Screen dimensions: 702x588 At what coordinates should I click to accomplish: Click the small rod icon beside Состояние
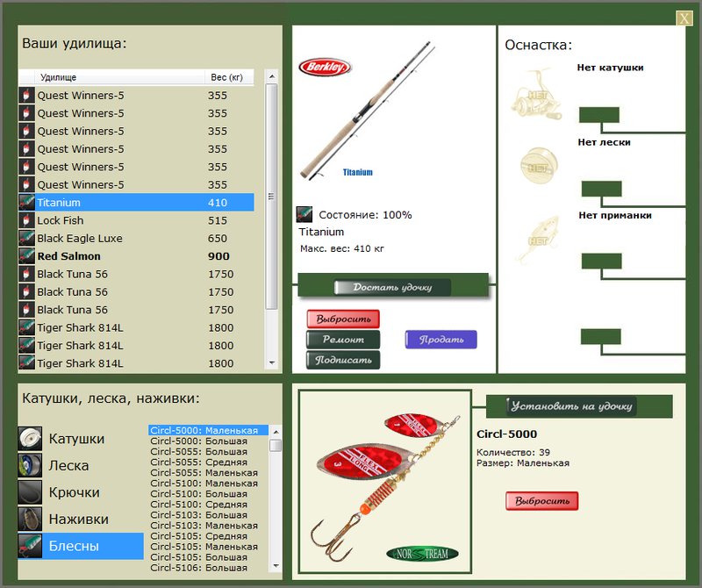pos(304,214)
